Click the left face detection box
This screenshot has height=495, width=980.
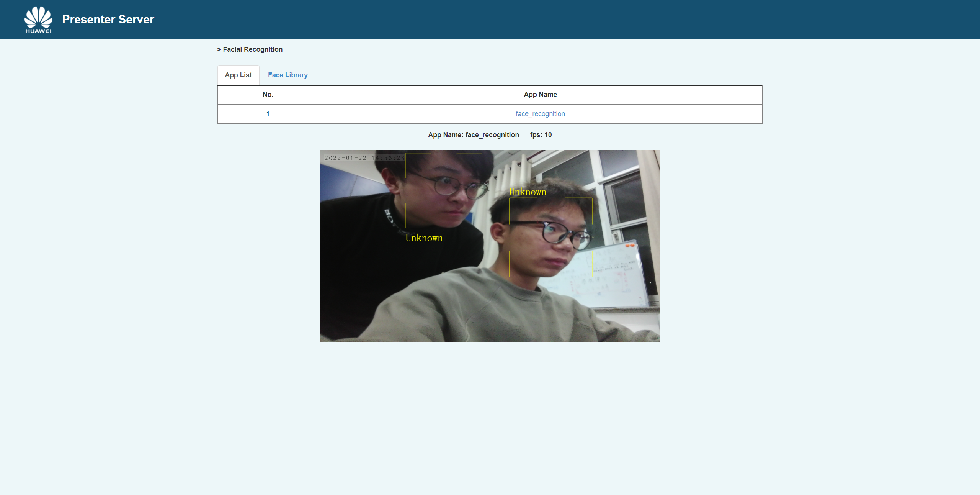(x=443, y=190)
